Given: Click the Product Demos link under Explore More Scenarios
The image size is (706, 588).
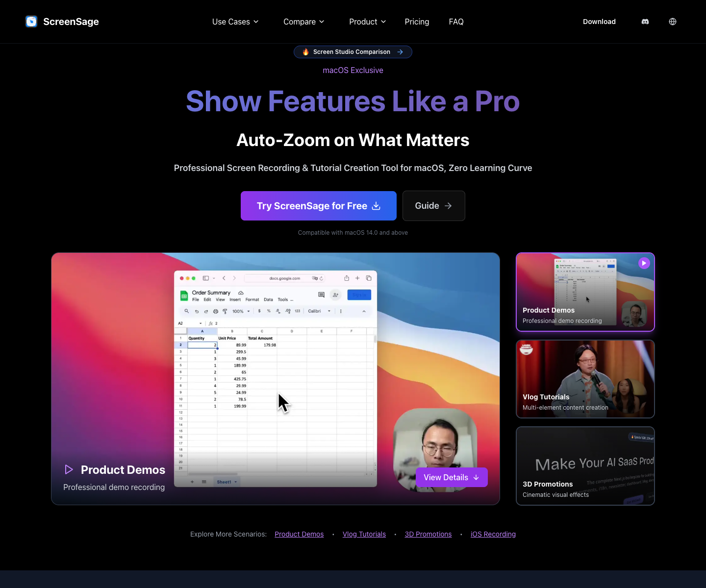Looking at the screenshot, I should point(299,534).
